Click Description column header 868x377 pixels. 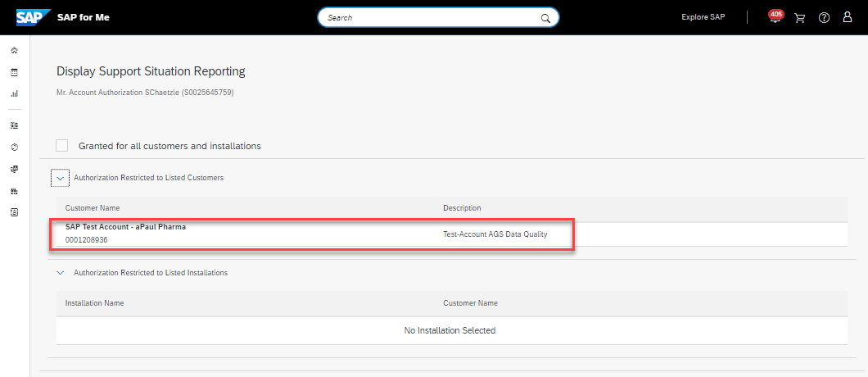coord(462,208)
